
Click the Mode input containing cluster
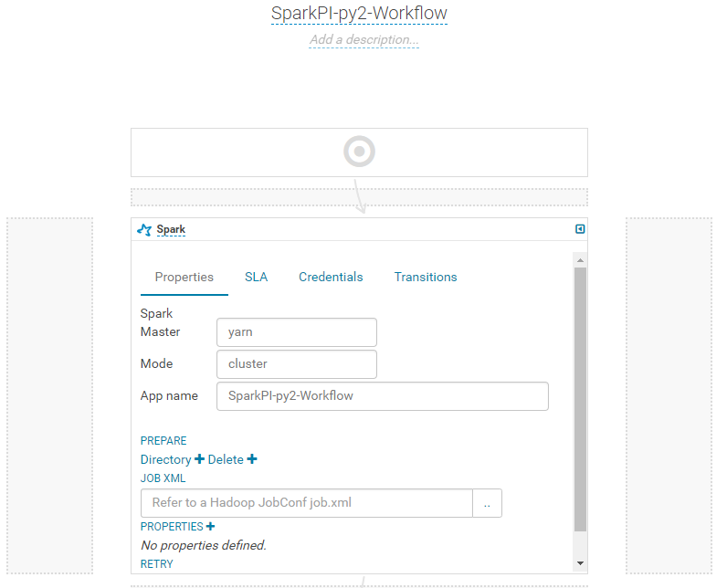pyautogui.click(x=297, y=363)
